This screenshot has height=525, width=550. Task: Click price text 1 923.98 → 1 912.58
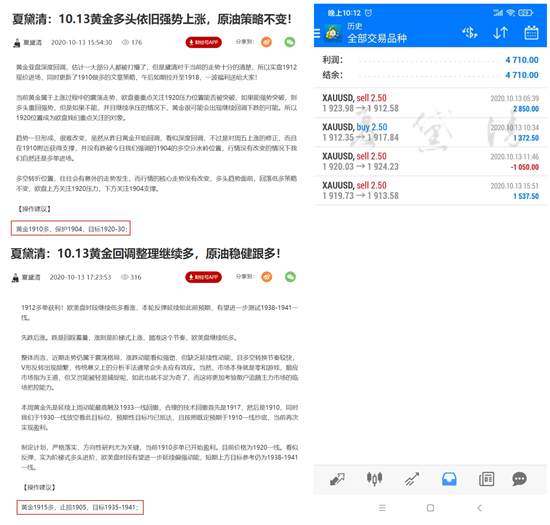click(360, 108)
